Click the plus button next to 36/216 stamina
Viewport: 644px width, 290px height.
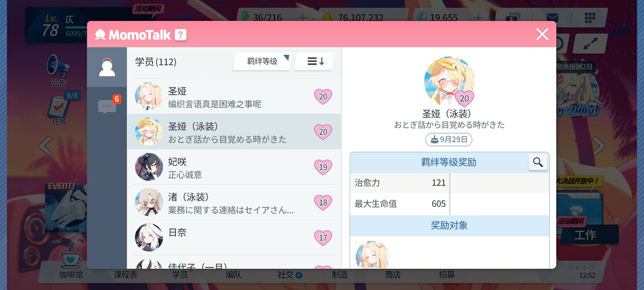pyautogui.click(x=303, y=18)
